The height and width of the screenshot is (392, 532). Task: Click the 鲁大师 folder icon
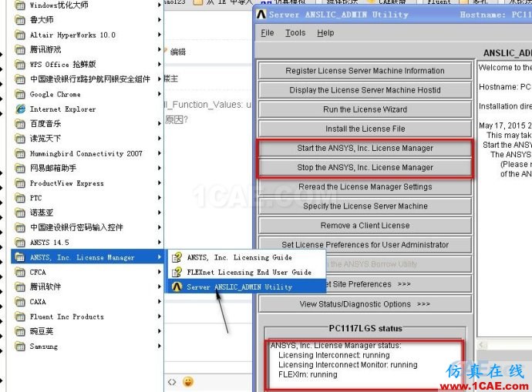click(x=20, y=20)
